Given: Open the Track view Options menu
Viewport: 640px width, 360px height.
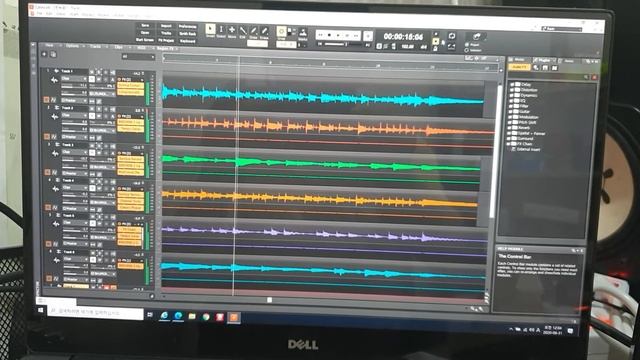Looking at the screenshot, I should pos(73,46).
